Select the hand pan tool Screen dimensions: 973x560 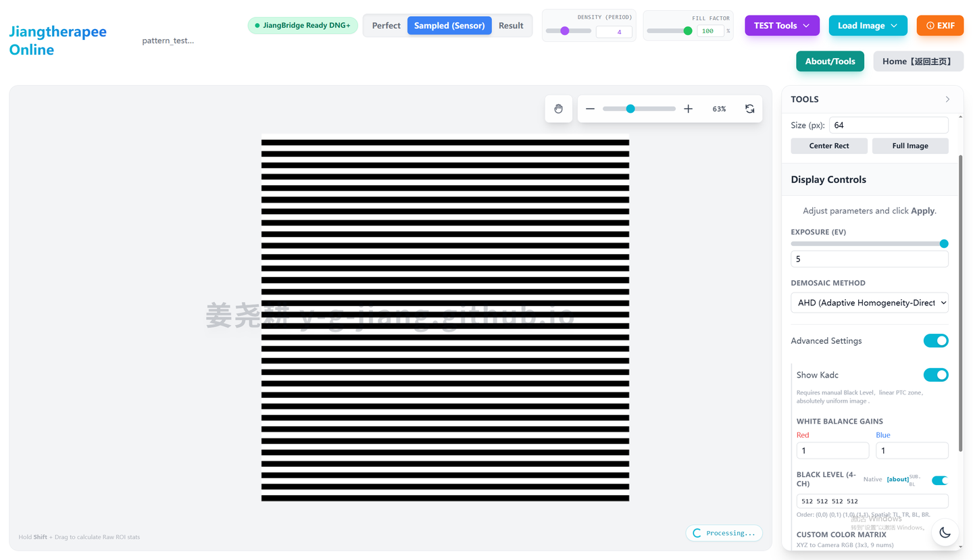coord(558,109)
